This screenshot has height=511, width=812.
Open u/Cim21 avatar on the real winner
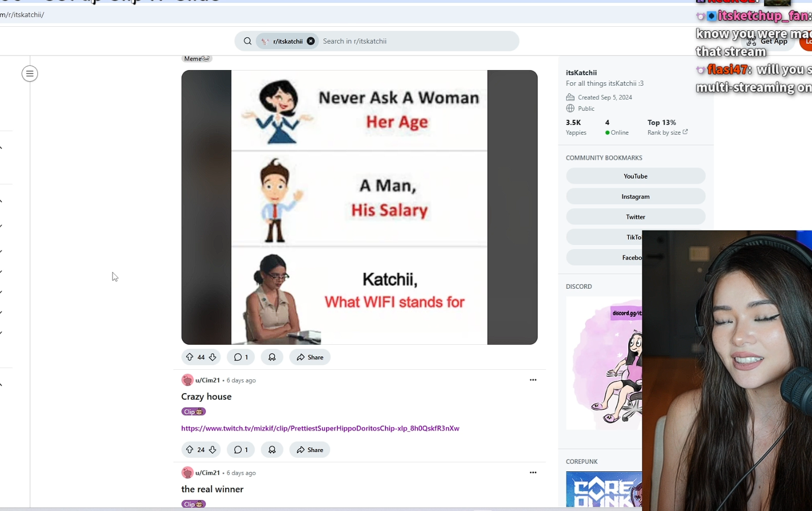(x=187, y=473)
